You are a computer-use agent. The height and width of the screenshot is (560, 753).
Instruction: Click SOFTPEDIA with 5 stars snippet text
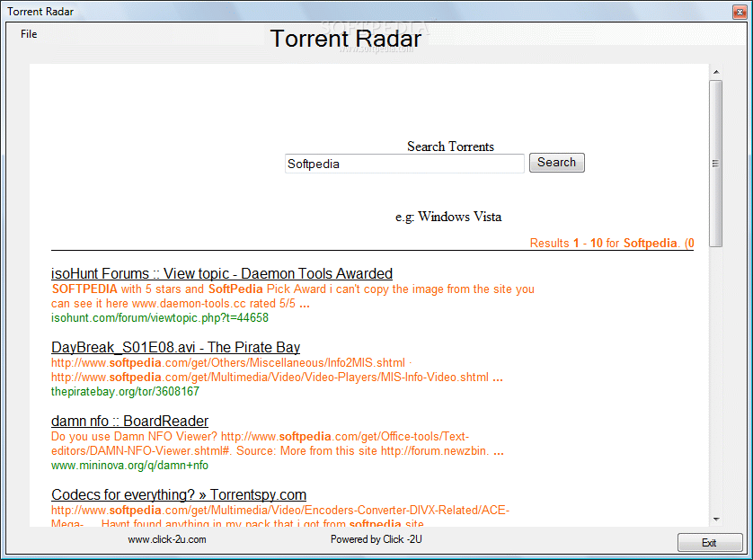pyautogui.click(x=293, y=289)
